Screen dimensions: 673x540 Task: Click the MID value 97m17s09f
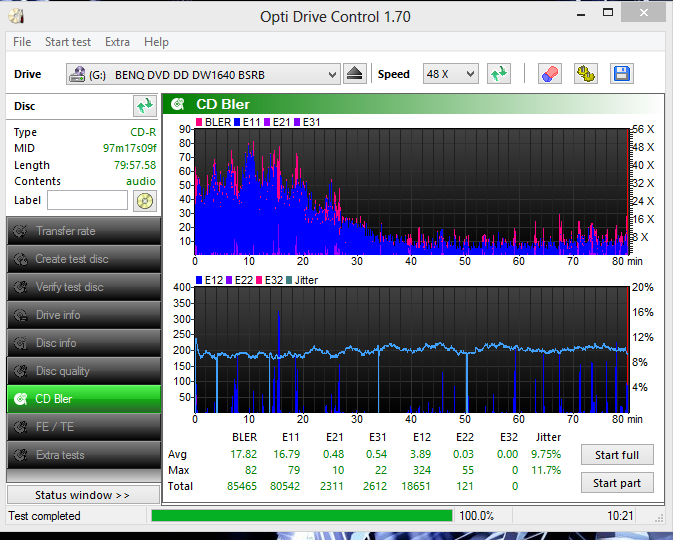(130, 148)
